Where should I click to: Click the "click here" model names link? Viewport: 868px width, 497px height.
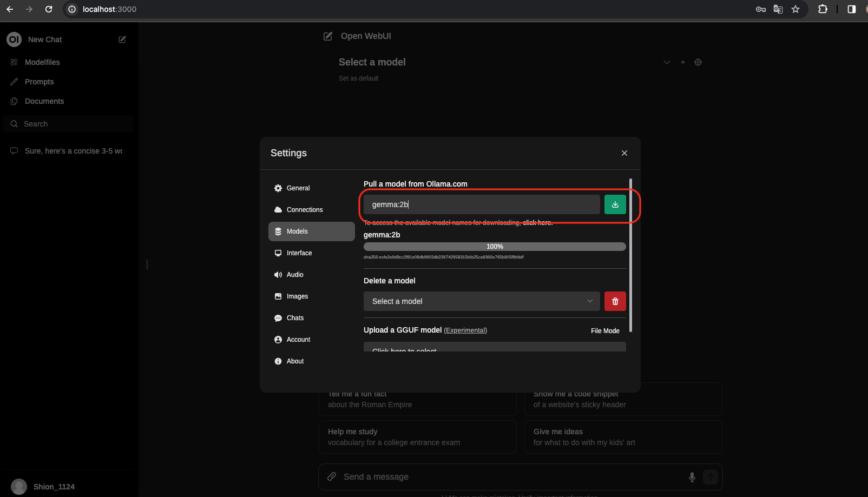pos(537,223)
